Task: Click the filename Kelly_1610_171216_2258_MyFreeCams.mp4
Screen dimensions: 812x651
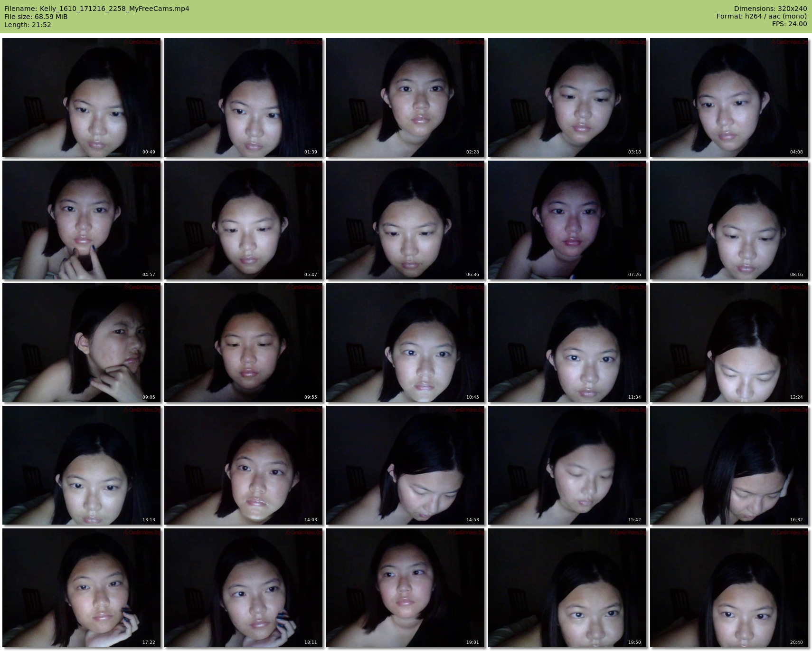Action: pos(114,9)
